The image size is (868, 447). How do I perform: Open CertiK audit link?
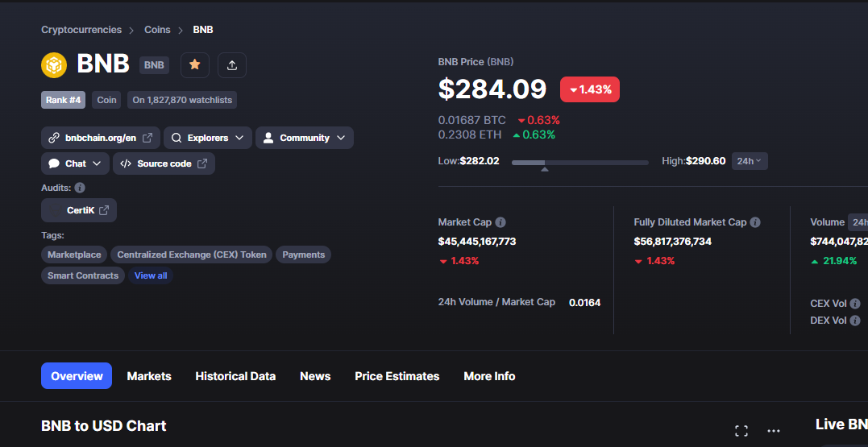tap(79, 210)
